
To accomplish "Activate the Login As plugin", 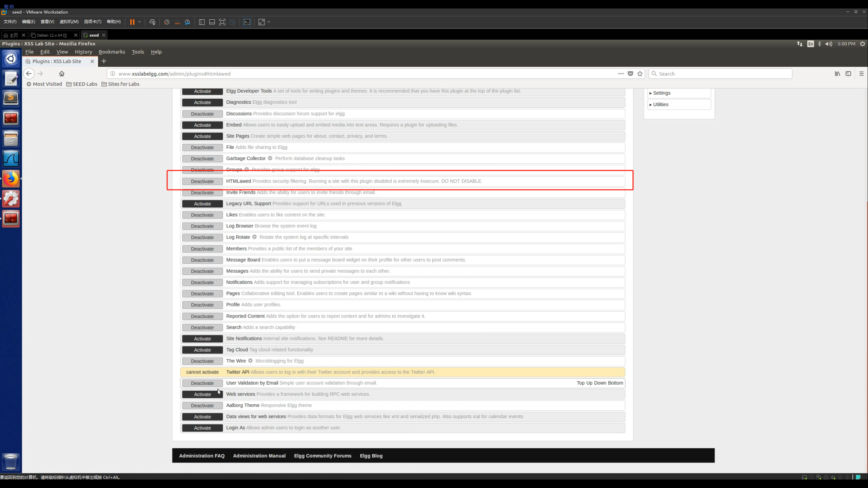I will (x=202, y=428).
